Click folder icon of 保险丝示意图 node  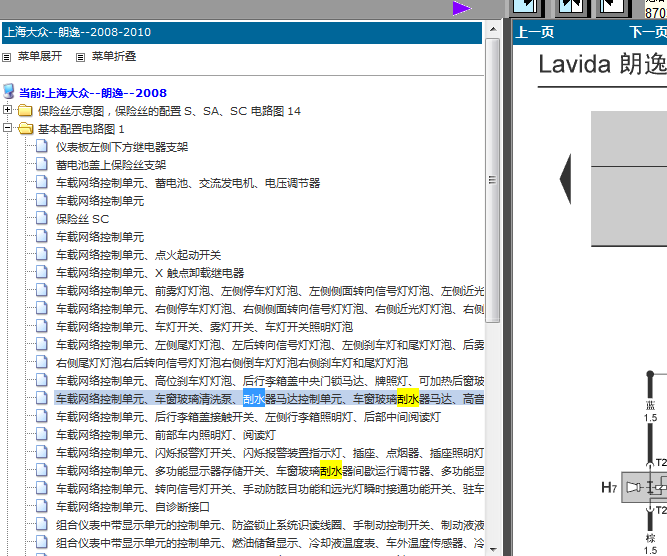coord(25,111)
